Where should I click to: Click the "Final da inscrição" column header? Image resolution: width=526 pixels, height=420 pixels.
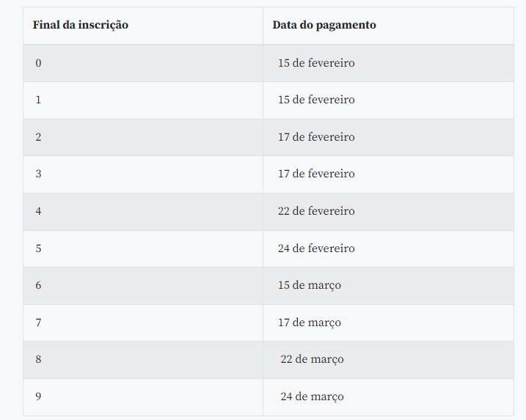click(81, 25)
